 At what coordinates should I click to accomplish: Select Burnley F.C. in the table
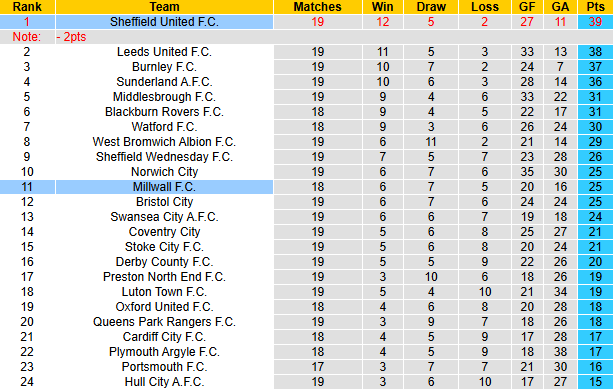click(x=164, y=67)
